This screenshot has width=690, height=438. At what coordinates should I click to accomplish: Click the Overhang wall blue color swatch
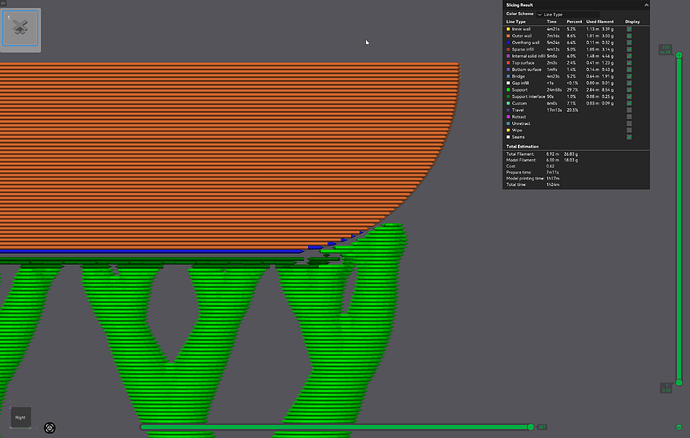coord(508,43)
